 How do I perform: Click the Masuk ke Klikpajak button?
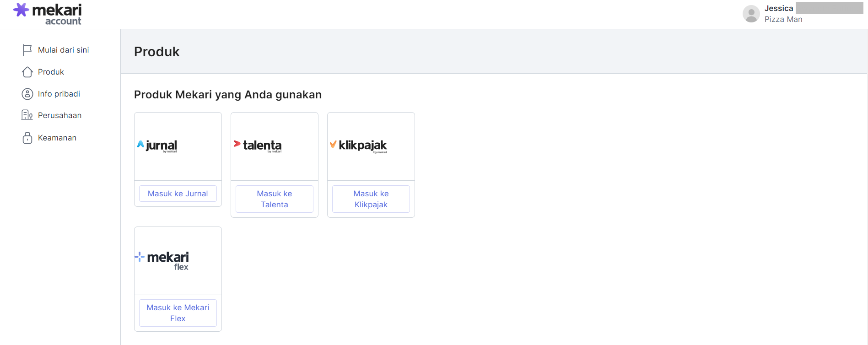(x=371, y=199)
